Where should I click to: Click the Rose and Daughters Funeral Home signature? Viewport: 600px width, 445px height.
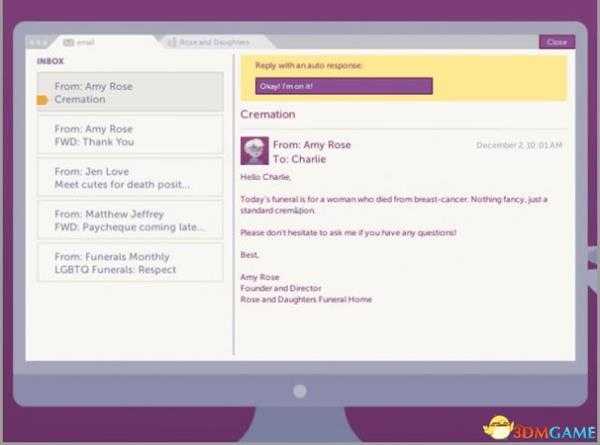pos(306,299)
